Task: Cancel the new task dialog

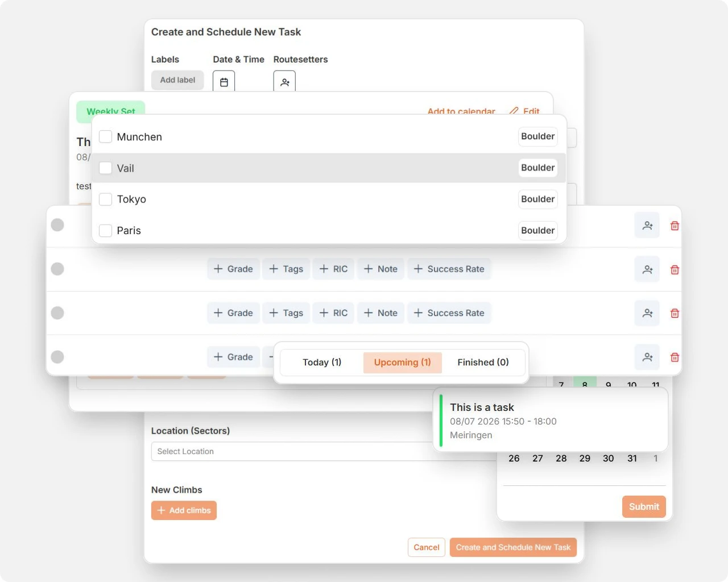Action: (x=427, y=547)
